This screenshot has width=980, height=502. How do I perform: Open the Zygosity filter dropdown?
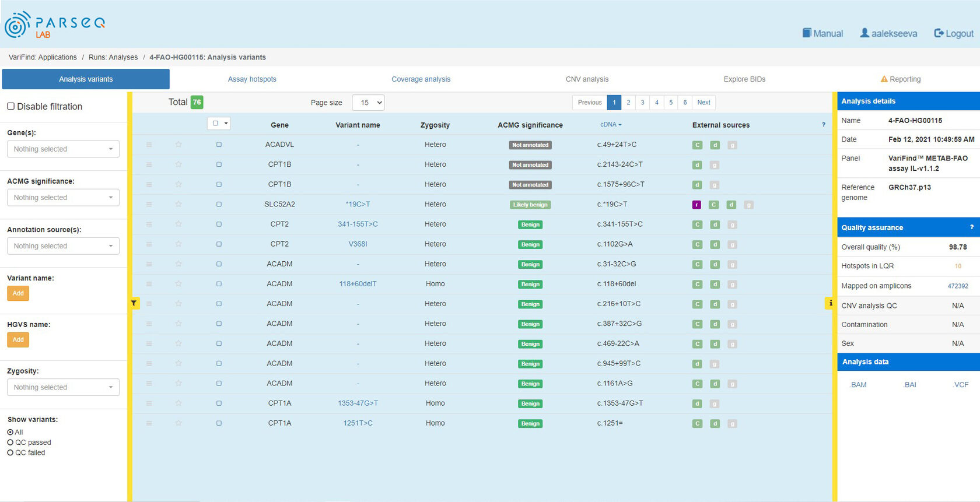(x=63, y=387)
